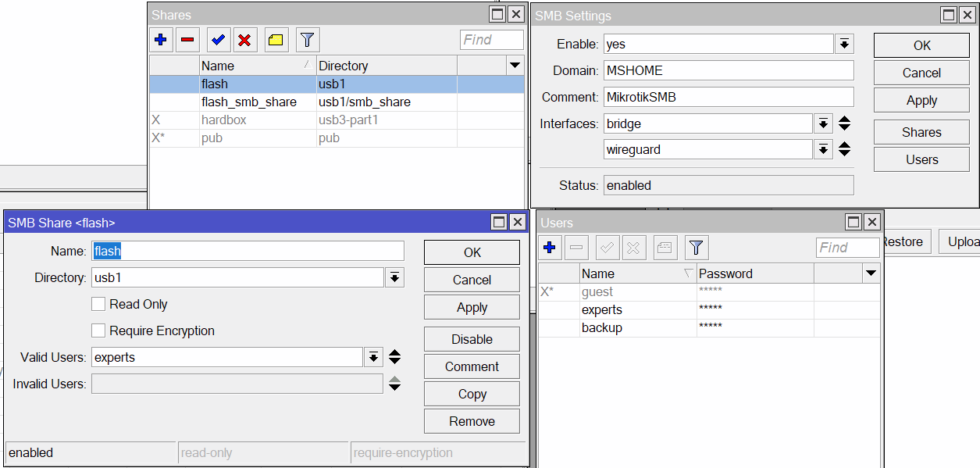Click the grayed checkmark icon in the Users toolbar
This screenshot has width=980, height=468.
[608, 248]
